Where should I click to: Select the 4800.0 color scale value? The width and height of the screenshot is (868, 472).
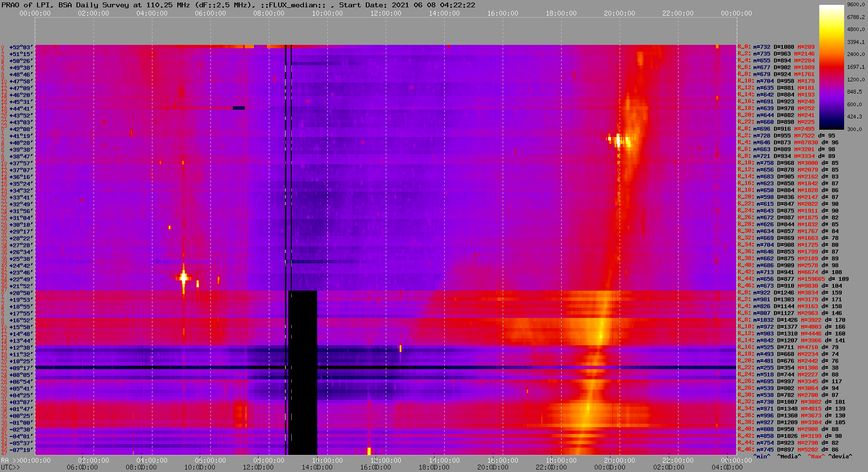(856, 29)
